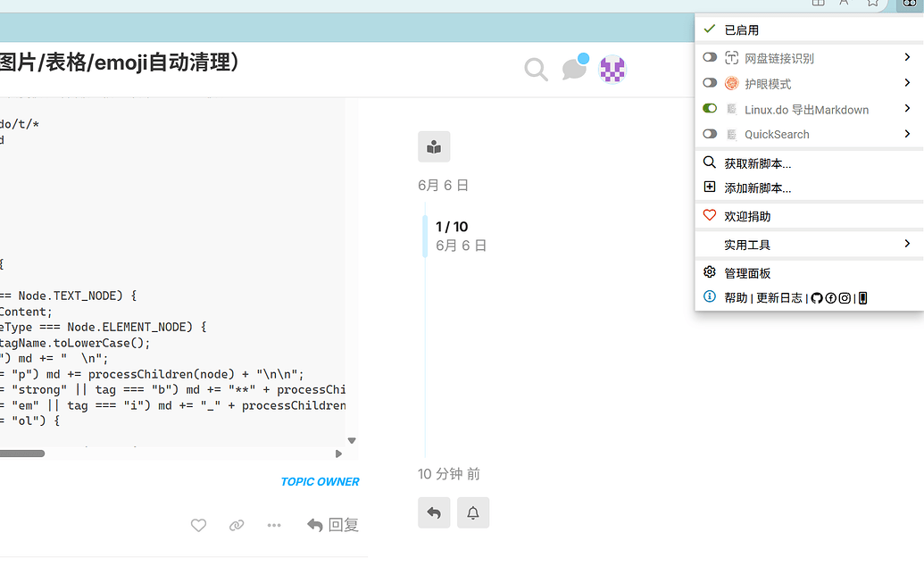Choose 获取新脚本... from the menu
The height and width of the screenshot is (566, 924).
coord(809,163)
